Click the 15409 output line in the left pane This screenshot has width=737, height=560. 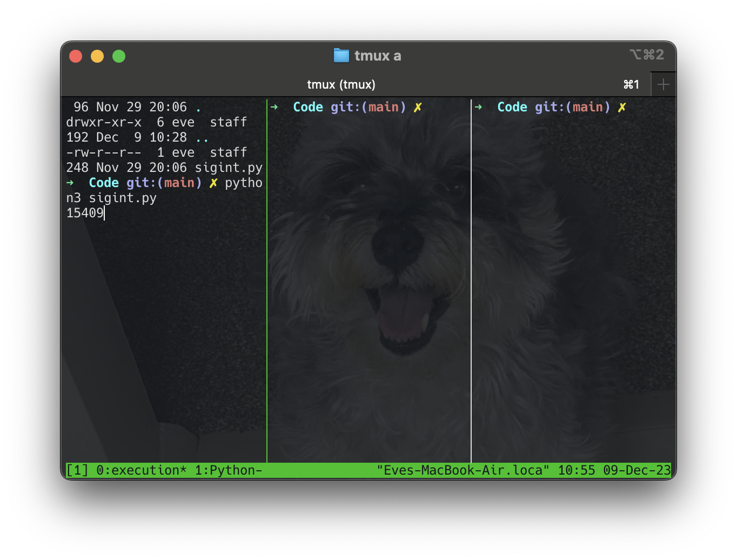tap(85, 213)
